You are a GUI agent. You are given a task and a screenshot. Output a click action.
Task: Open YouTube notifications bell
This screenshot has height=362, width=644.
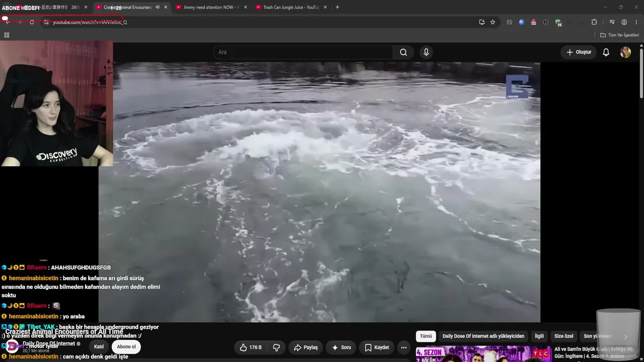[606, 52]
